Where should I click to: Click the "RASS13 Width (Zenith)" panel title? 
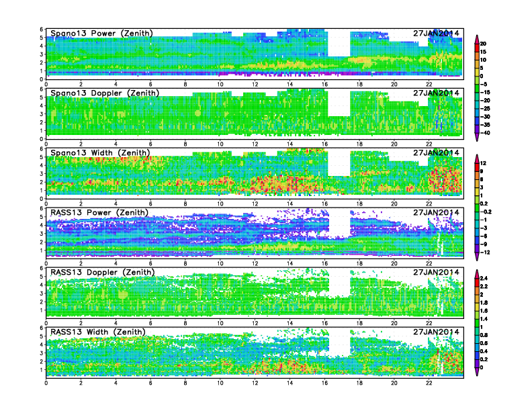[98, 332]
